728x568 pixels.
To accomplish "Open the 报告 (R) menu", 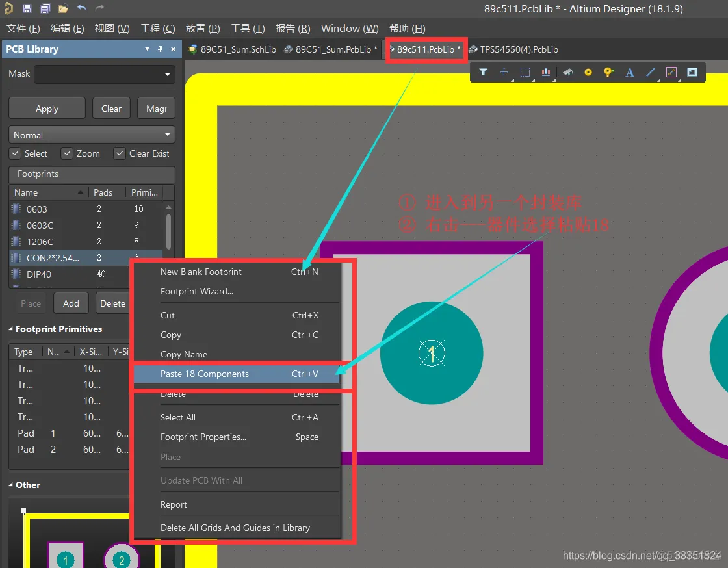I will tap(292, 29).
